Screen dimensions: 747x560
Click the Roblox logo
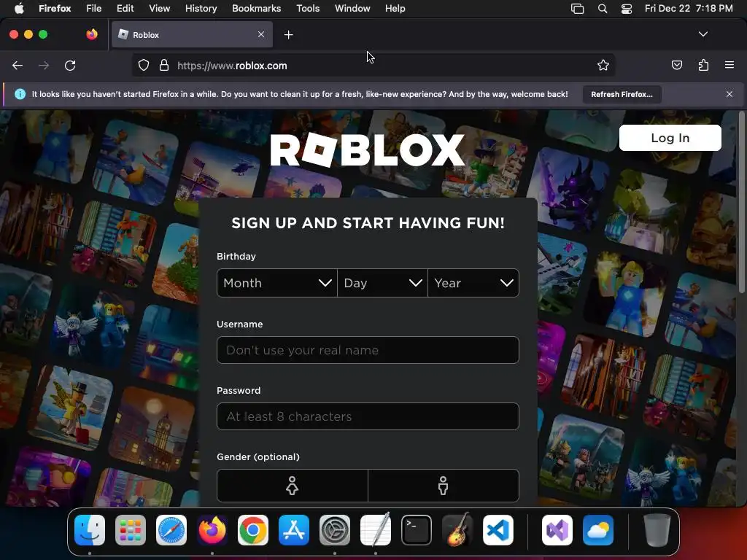[368, 149]
